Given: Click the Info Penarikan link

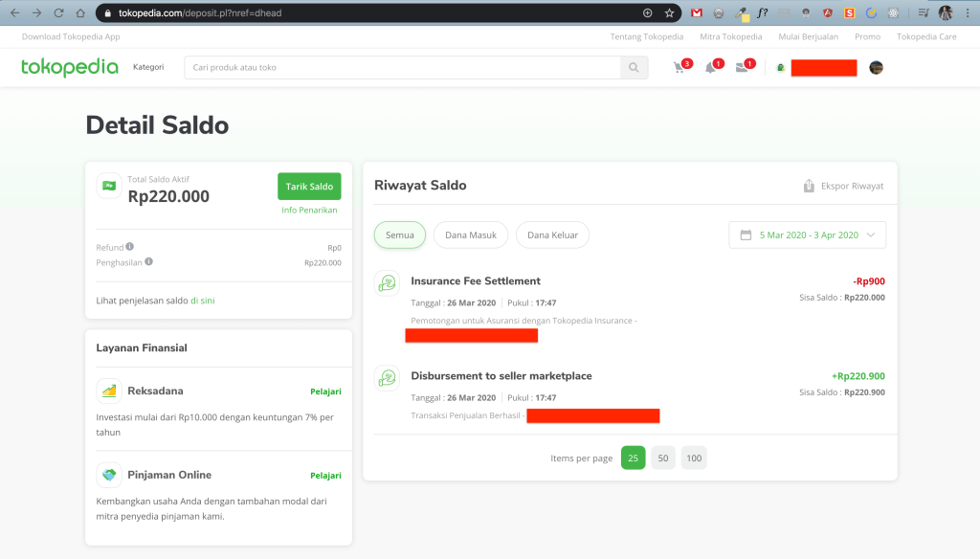Looking at the screenshot, I should [309, 211].
